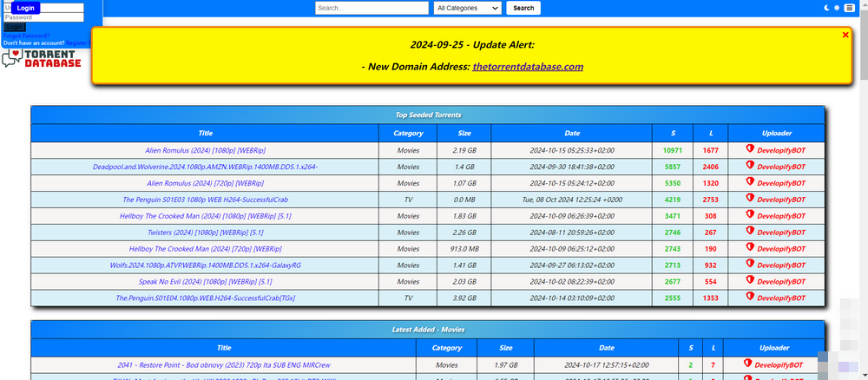Click the Top Seeded Torrents heading

point(428,115)
